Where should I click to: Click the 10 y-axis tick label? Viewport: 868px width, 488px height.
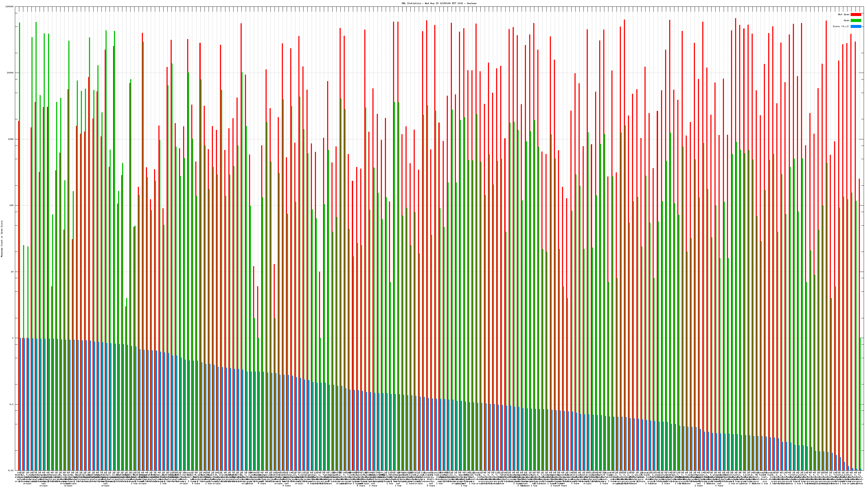pyautogui.click(x=13, y=272)
